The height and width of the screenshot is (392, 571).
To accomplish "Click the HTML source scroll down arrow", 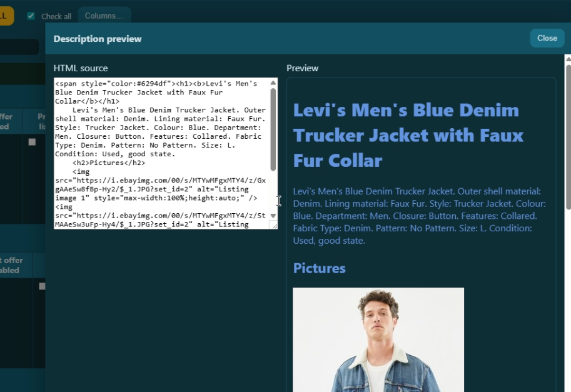I will [x=273, y=216].
